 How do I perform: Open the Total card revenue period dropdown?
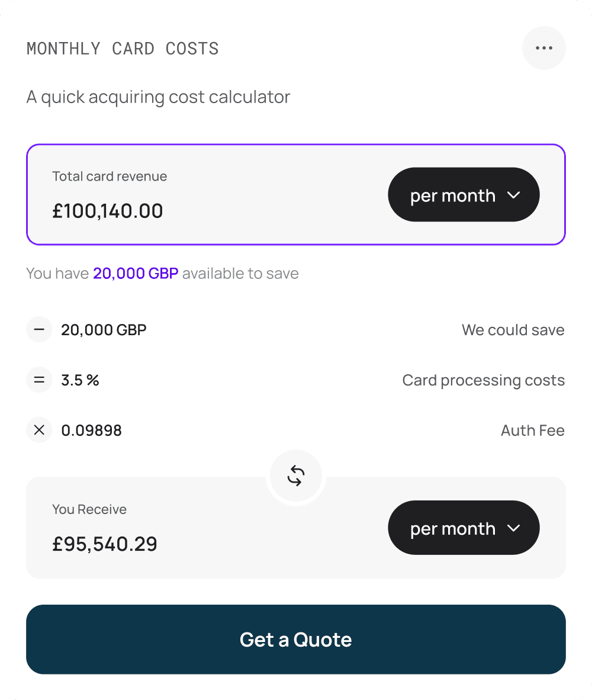point(464,195)
